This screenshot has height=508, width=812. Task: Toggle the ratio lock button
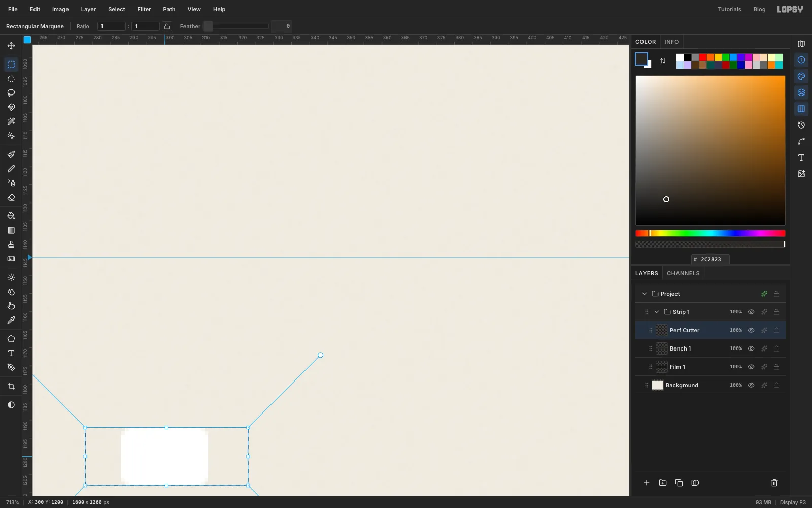[x=167, y=26]
